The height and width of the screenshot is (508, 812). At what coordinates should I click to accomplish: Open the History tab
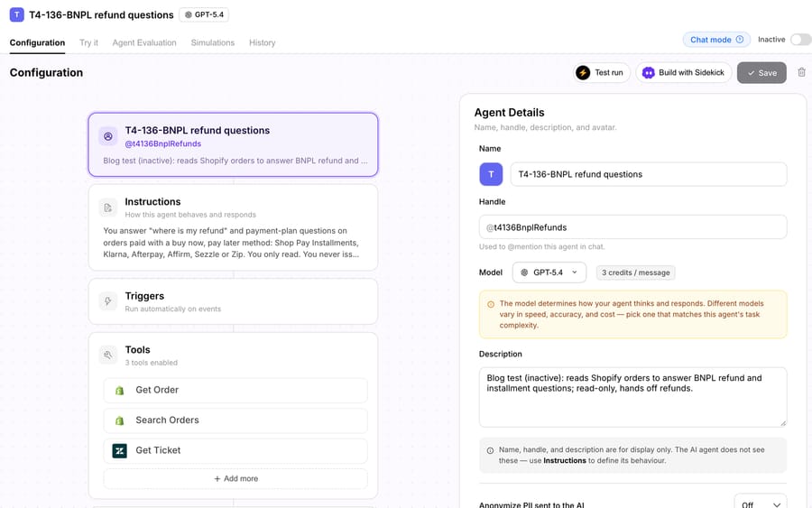(x=262, y=42)
